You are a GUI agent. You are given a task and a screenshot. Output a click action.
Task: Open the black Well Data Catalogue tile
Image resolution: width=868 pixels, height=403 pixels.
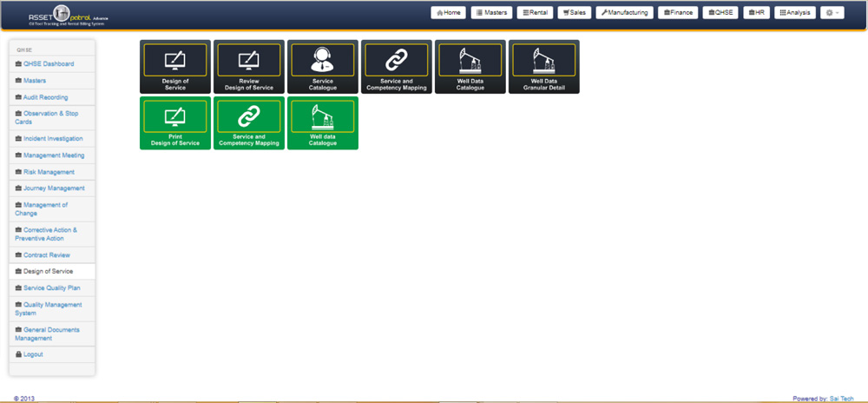click(470, 66)
